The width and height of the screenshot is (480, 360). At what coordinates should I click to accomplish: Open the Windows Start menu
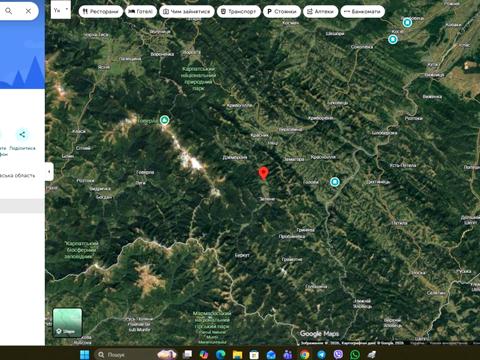(x=85, y=354)
